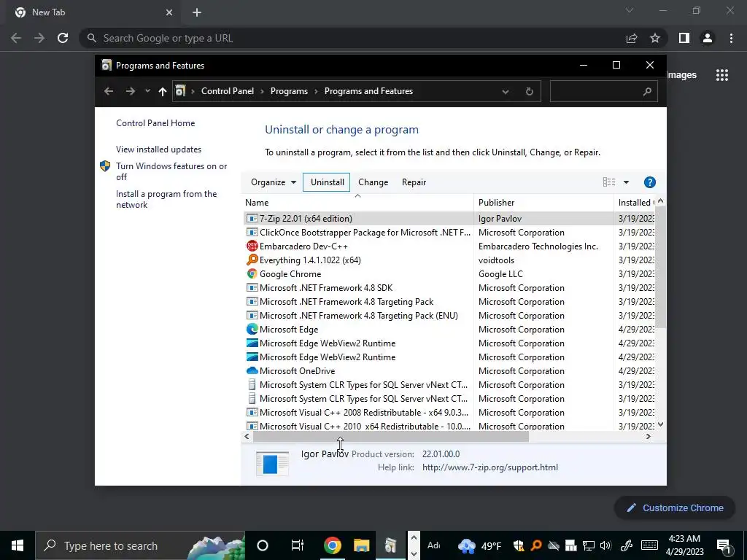747x560 pixels.
Task: Click the refresh icon in the address bar
Action: click(x=530, y=91)
